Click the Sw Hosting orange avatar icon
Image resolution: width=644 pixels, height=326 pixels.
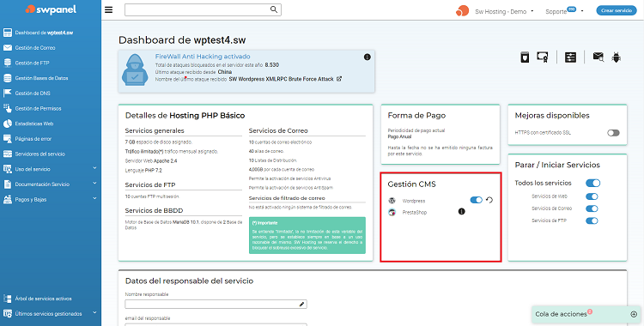pyautogui.click(x=463, y=11)
